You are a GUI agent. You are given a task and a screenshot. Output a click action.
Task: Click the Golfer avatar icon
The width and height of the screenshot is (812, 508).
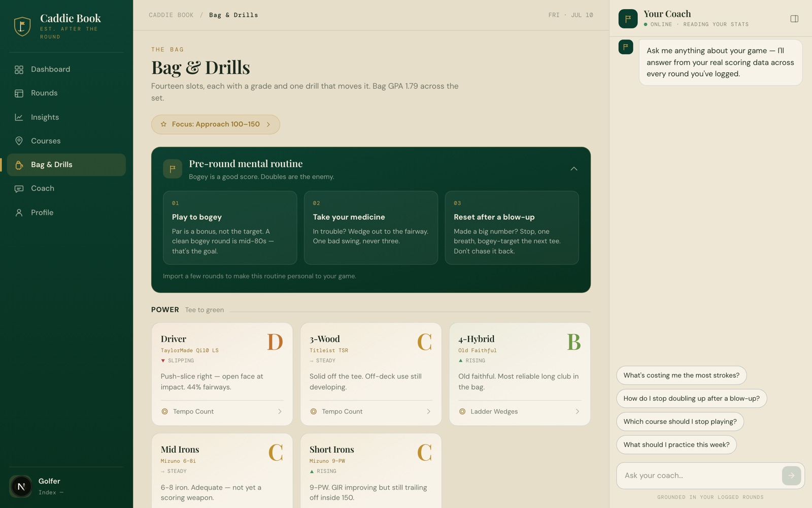[21, 487]
